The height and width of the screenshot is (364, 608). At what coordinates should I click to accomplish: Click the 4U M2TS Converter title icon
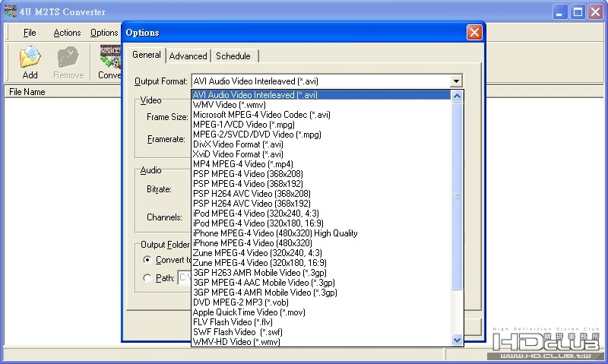click(x=11, y=11)
